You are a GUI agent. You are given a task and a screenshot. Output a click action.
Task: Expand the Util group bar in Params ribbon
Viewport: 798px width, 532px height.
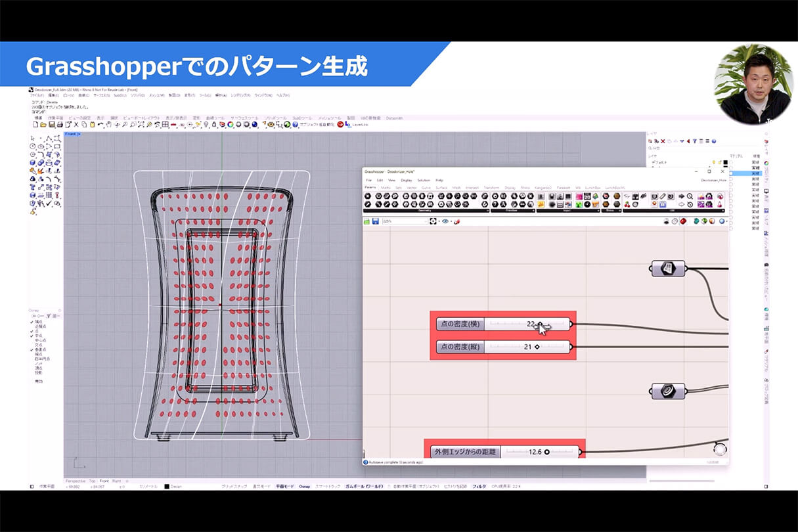674,211
